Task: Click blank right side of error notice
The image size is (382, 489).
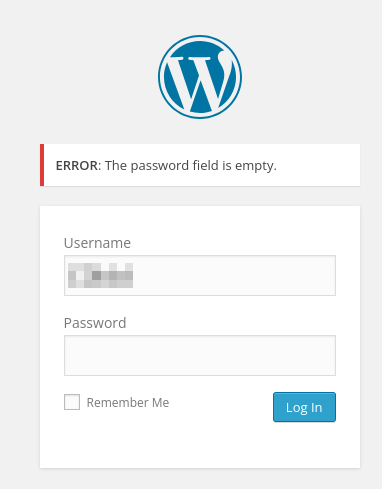Action: coord(317,165)
